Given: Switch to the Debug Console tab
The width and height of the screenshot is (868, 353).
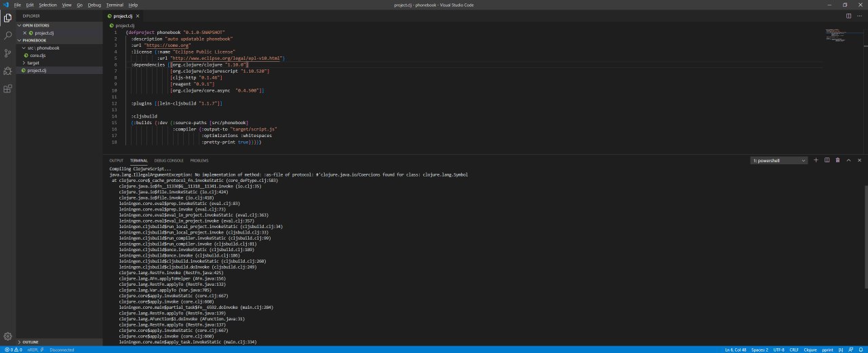Looking at the screenshot, I should (x=169, y=160).
